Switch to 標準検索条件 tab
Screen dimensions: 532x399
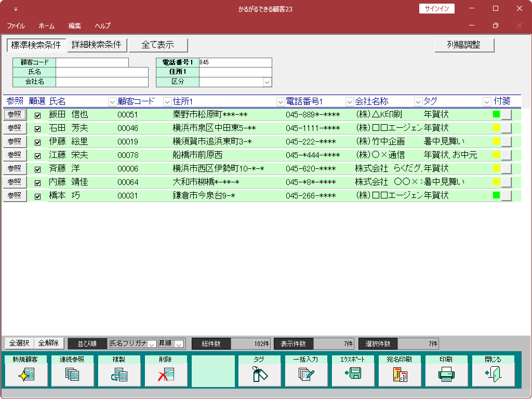click(x=36, y=45)
